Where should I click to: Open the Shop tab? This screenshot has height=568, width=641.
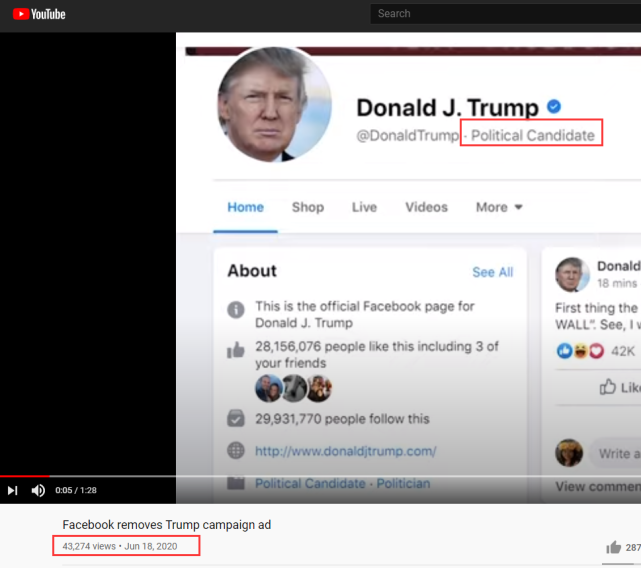point(308,207)
